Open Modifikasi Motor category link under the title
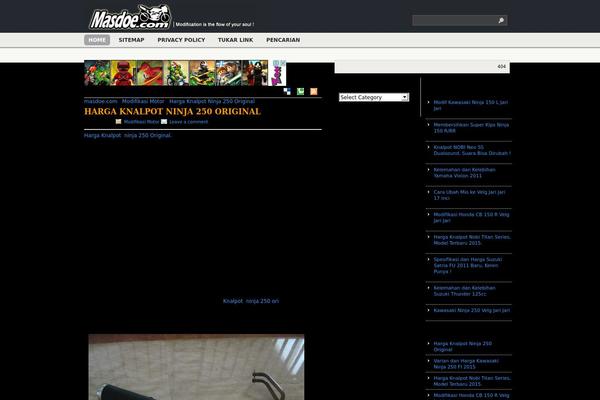600x400 pixels. click(141, 122)
